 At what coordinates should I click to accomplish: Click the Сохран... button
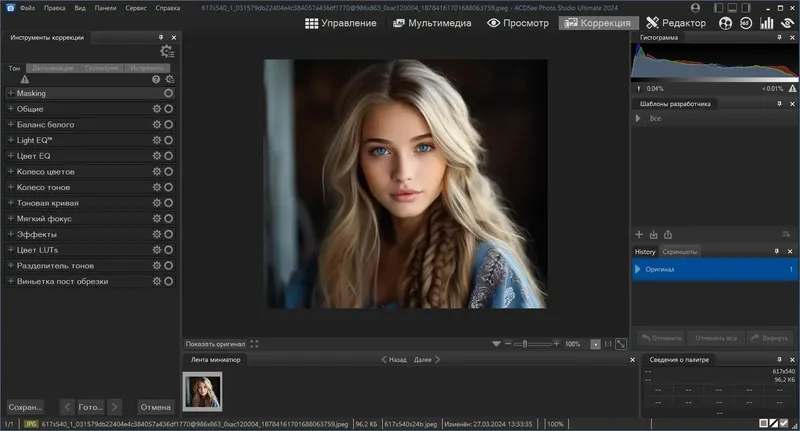pyautogui.click(x=25, y=407)
